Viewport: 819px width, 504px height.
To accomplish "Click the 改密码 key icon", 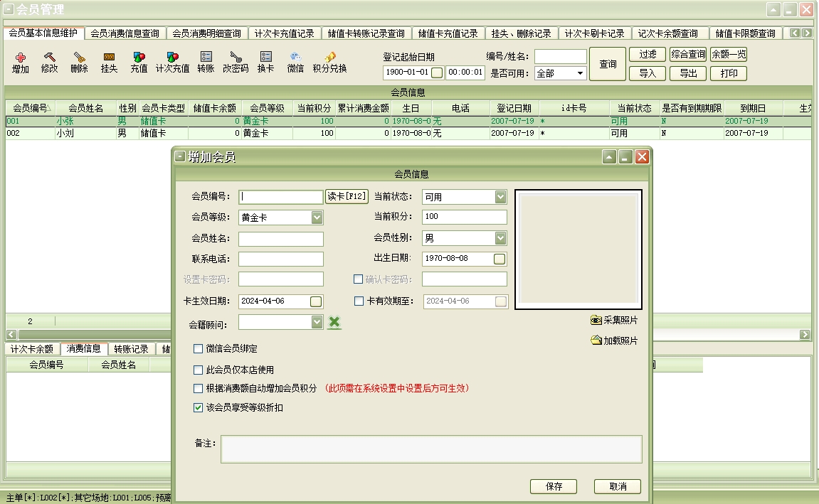I will 236,58.
